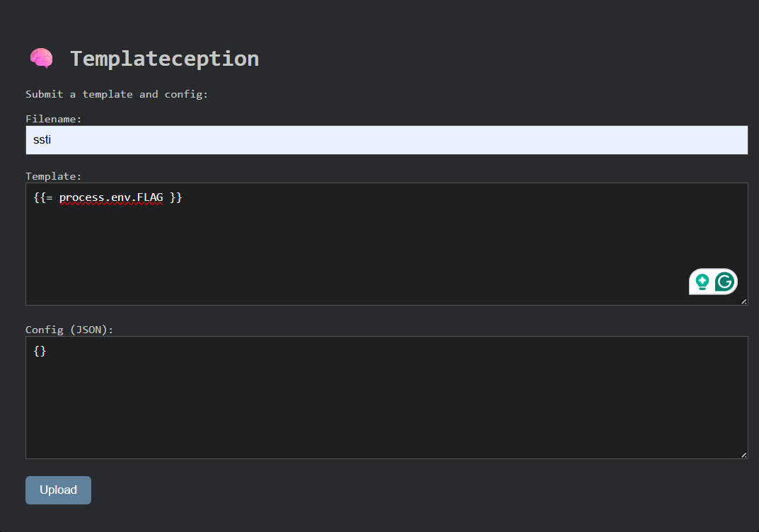Click the process.env.FLAG template text

point(111,197)
